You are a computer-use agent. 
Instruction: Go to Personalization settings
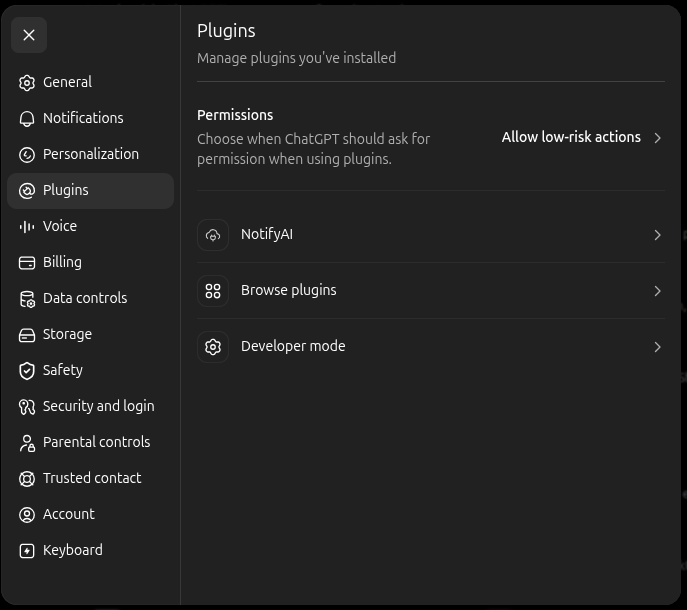91,154
